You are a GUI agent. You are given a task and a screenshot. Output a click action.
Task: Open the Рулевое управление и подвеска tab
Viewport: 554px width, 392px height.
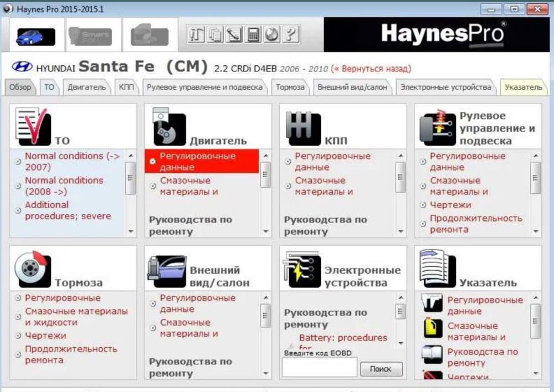pos(205,87)
